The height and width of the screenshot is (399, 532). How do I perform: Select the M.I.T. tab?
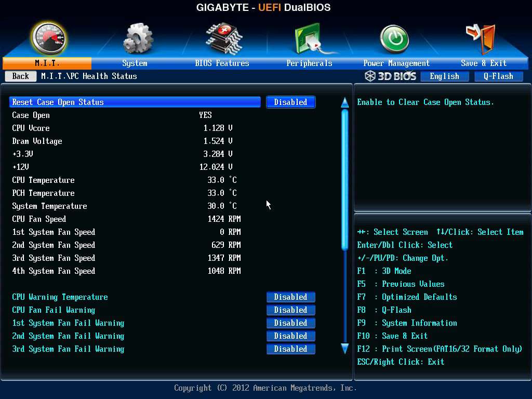tap(47, 63)
